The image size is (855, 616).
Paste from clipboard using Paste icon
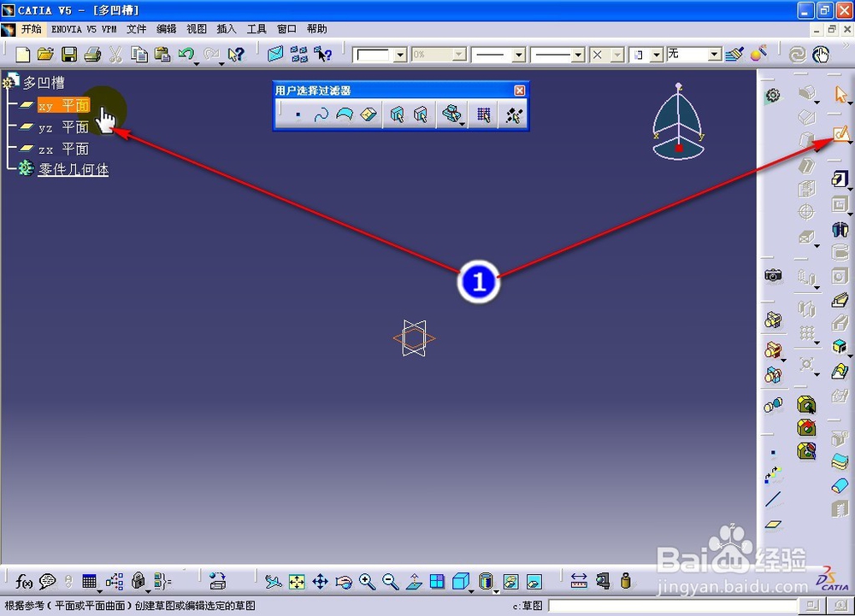click(x=162, y=55)
